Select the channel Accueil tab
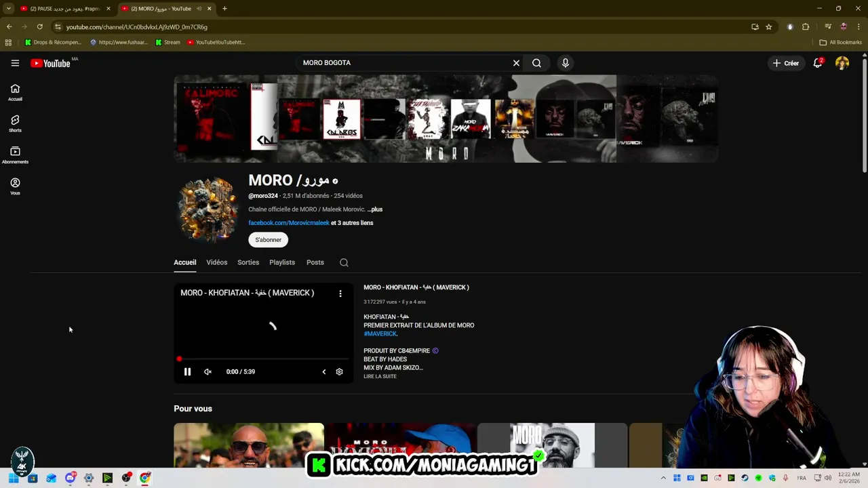The width and height of the screenshot is (868, 488). 185,262
